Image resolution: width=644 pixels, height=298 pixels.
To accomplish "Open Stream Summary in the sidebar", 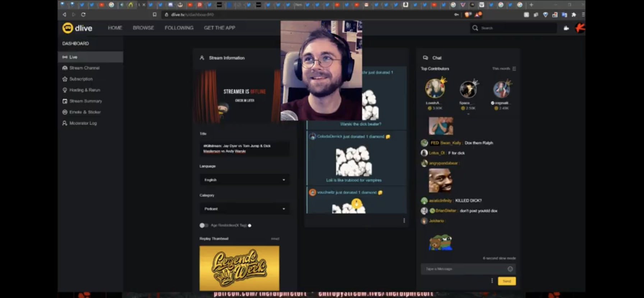I will 86,101.
